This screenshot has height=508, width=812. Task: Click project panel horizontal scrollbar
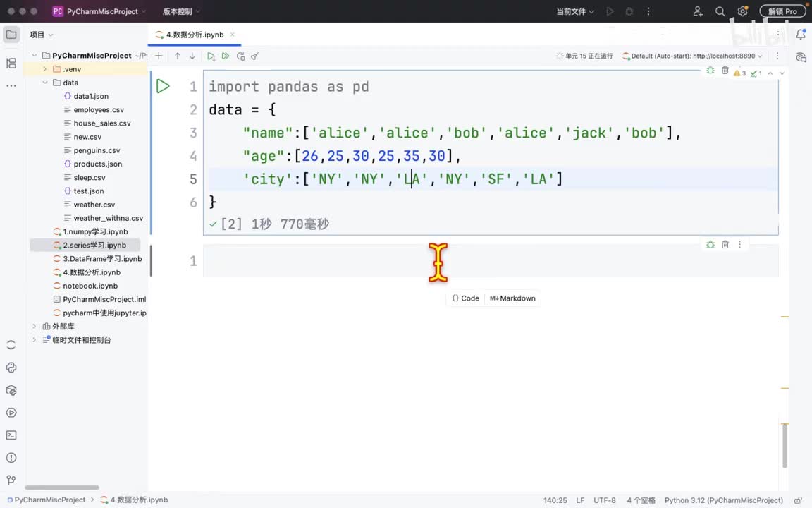(x=61, y=488)
